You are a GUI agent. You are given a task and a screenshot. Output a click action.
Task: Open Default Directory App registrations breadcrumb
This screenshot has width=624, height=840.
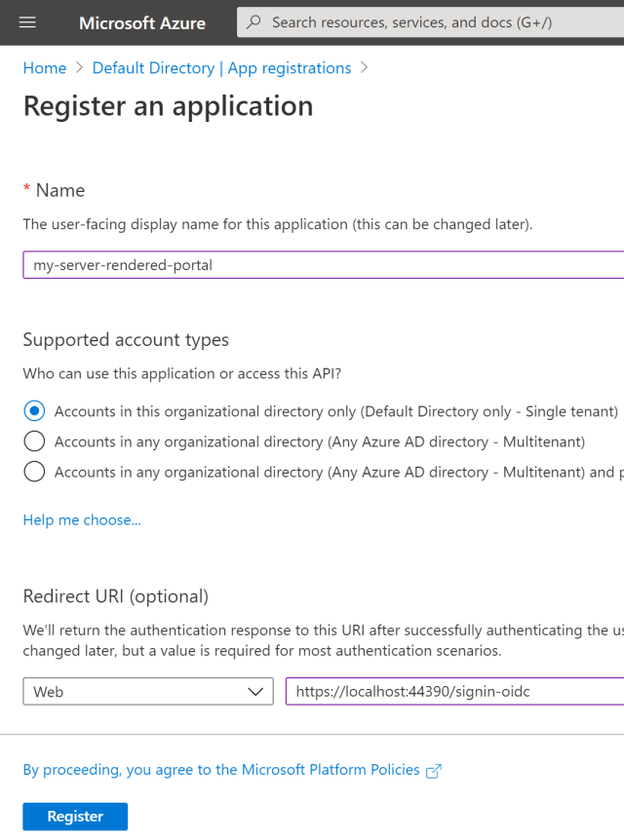tap(221, 68)
